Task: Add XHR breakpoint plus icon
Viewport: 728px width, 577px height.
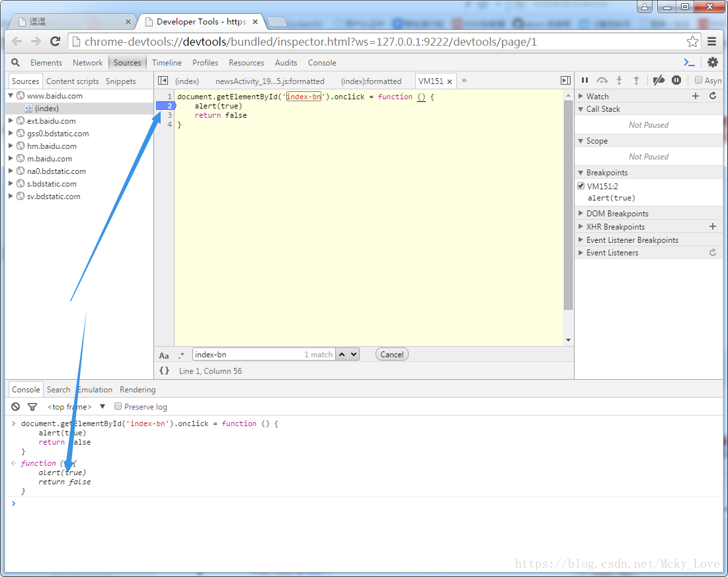Action: [x=713, y=227]
